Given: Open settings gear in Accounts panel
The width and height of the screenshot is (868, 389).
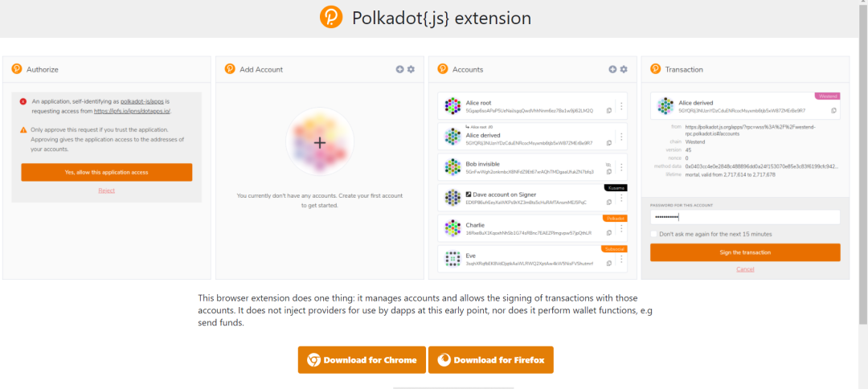Looking at the screenshot, I should (624, 69).
